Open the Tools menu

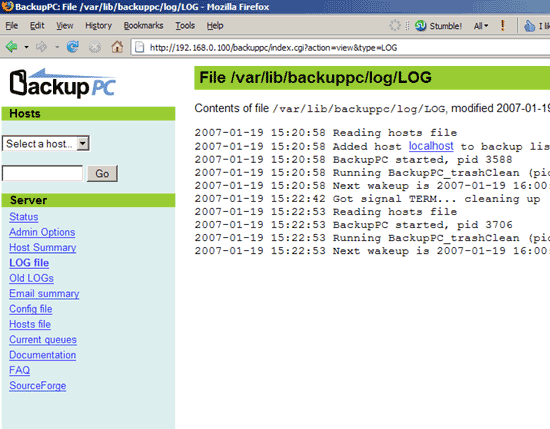click(x=185, y=26)
